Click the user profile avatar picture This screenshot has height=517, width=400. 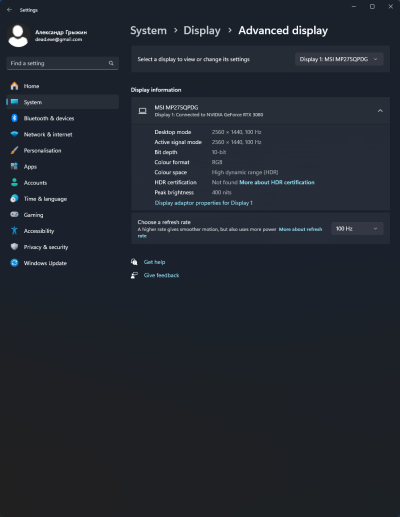click(x=18, y=35)
